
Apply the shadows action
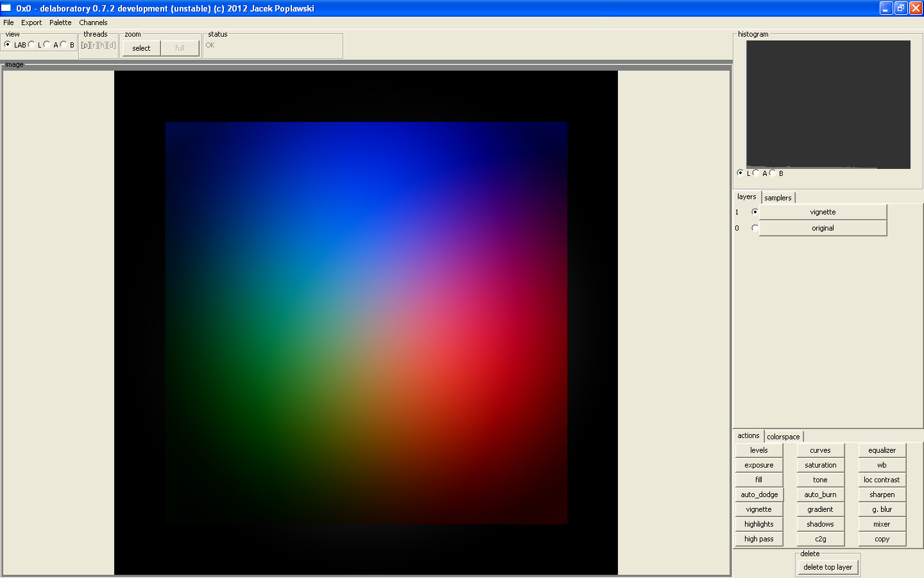(820, 524)
